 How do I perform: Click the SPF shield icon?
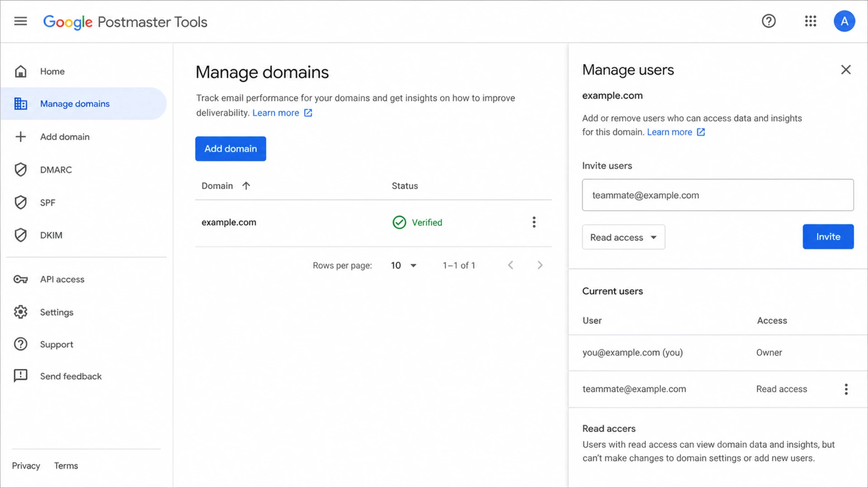pos(21,202)
